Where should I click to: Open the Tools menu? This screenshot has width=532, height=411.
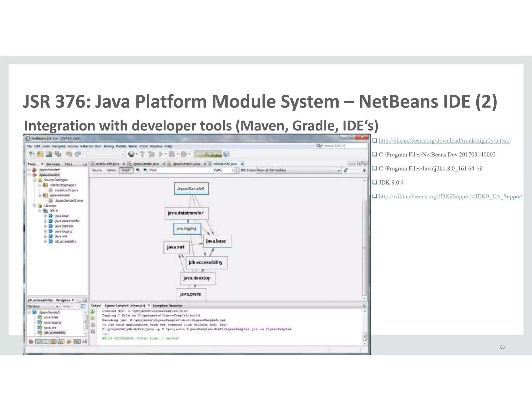tap(144, 146)
